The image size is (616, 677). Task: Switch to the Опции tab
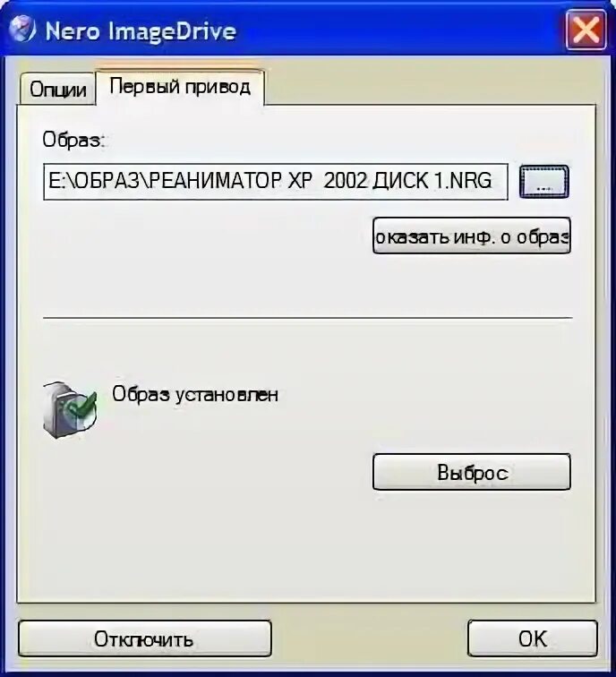point(57,90)
